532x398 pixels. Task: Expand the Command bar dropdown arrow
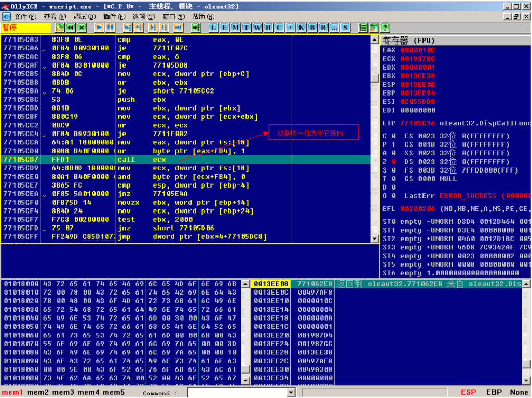coord(291,393)
